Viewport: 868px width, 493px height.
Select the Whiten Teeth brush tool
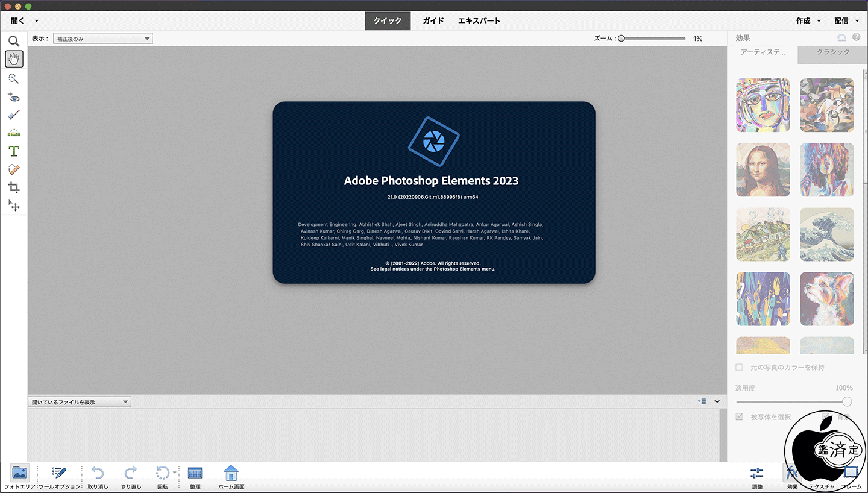tap(14, 115)
